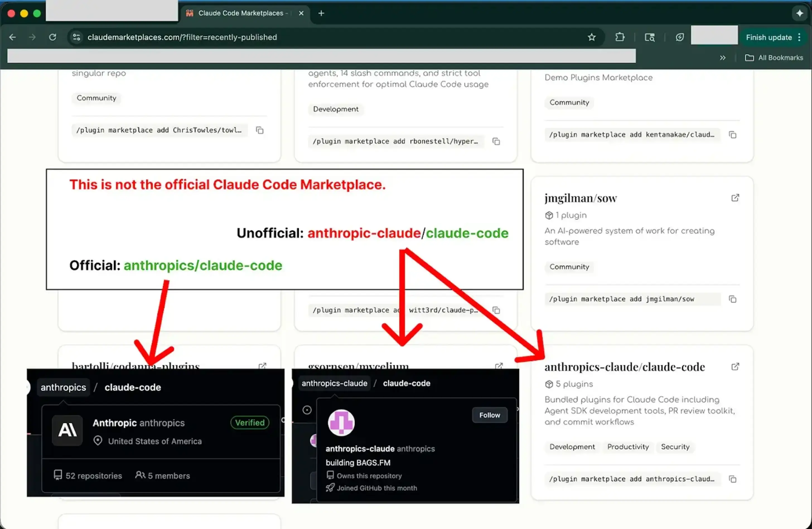Select the Community tag under Demo Plugins Marketplace
812x529 pixels.
coord(569,102)
